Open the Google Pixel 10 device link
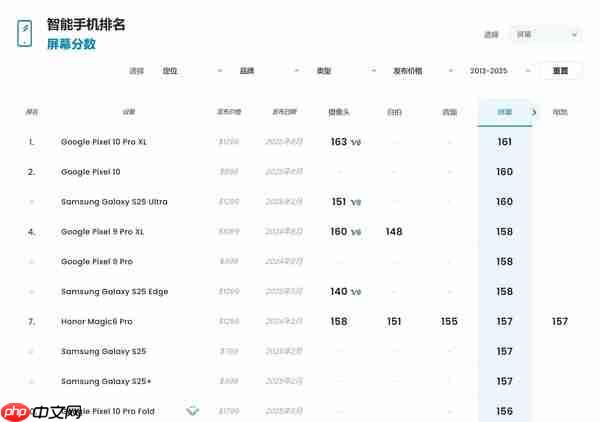Viewport: 600px width, 422px height. point(91,172)
